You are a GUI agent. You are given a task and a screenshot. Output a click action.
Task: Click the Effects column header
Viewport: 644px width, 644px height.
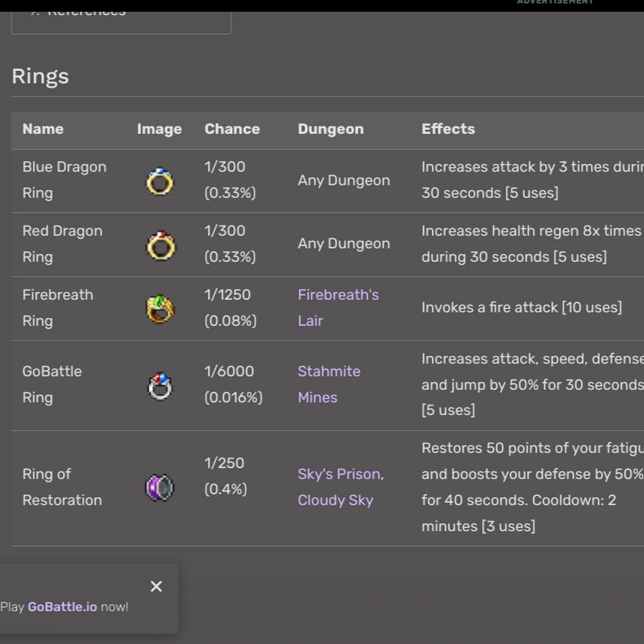coord(448,129)
